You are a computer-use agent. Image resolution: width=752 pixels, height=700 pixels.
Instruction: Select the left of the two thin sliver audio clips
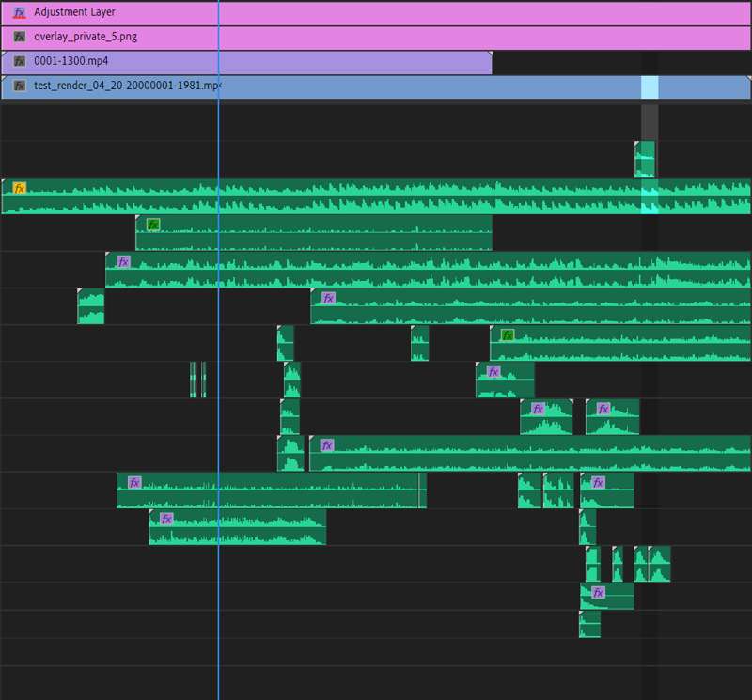click(x=193, y=380)
